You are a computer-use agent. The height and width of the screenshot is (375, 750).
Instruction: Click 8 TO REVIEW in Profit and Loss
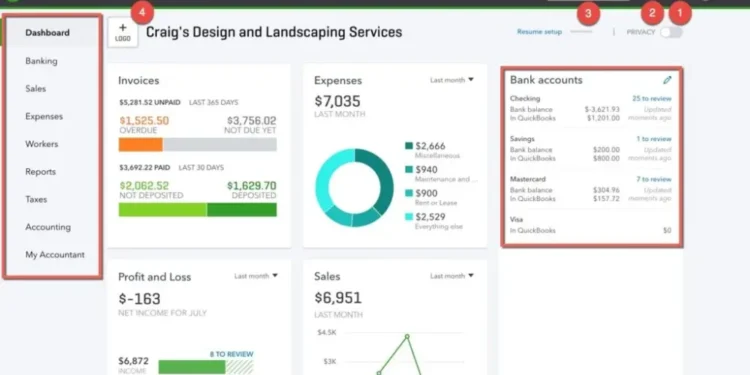click(x=232, y=354)
